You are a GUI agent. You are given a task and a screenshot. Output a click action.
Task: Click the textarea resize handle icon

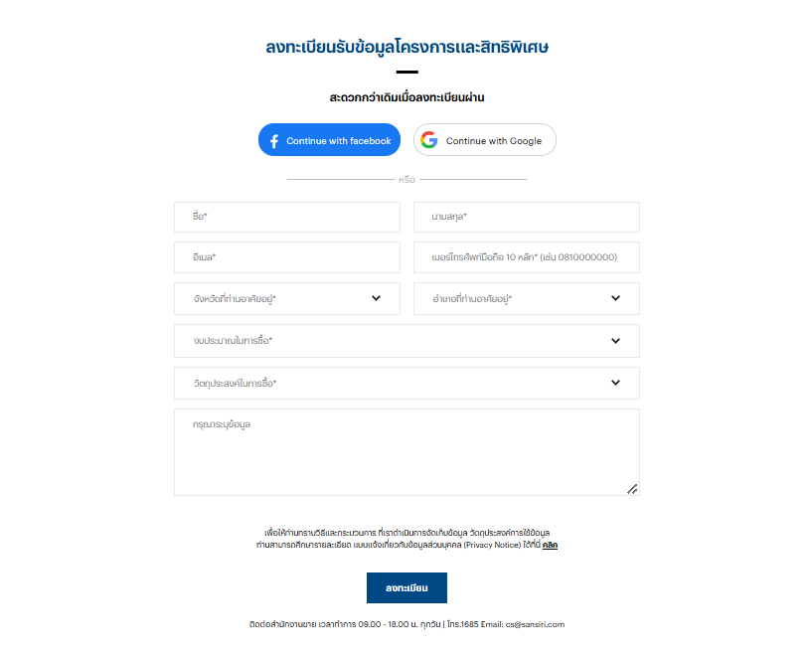click(632, 489)
